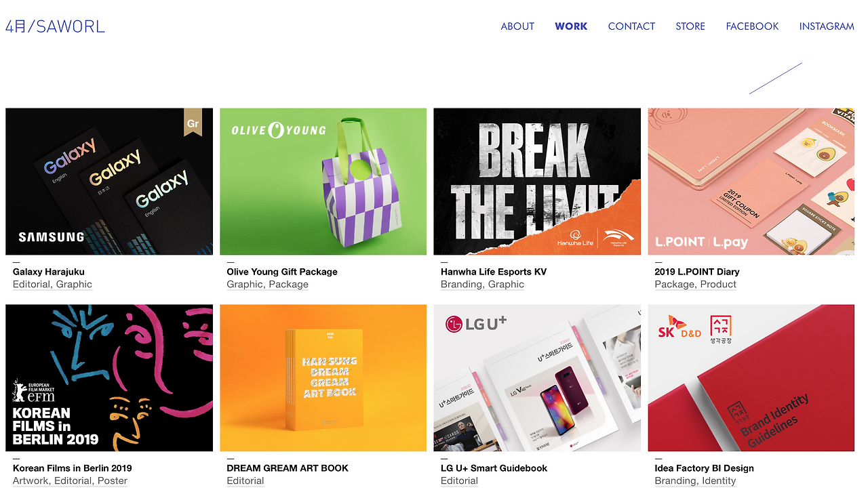Image resolution: width=868 pixels, height=496 pixels.
Task: Open the L.POINT diary thumbnail image
Action: (x=751, y=182)
